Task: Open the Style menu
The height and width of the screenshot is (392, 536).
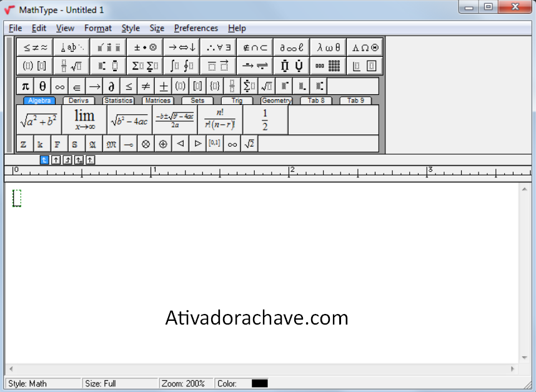Action: 131,28
